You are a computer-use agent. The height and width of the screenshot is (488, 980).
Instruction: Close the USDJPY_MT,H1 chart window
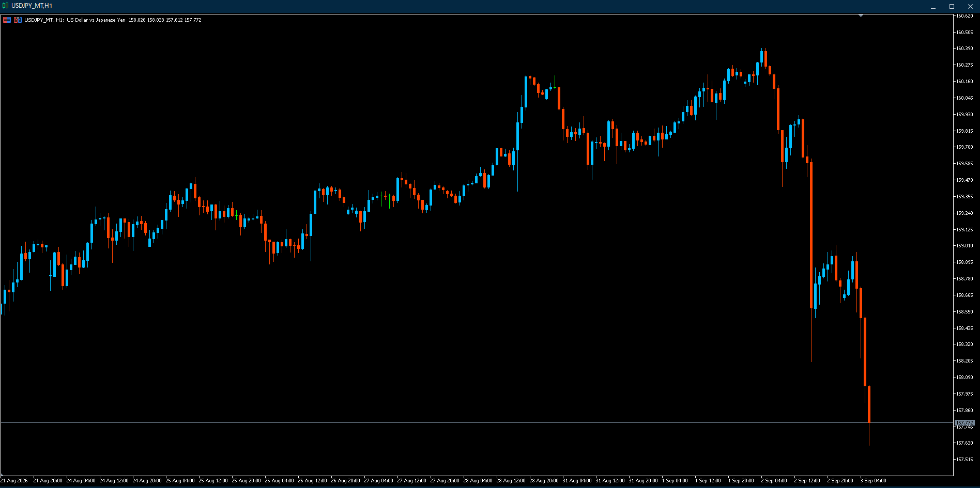tap(970, 6)
